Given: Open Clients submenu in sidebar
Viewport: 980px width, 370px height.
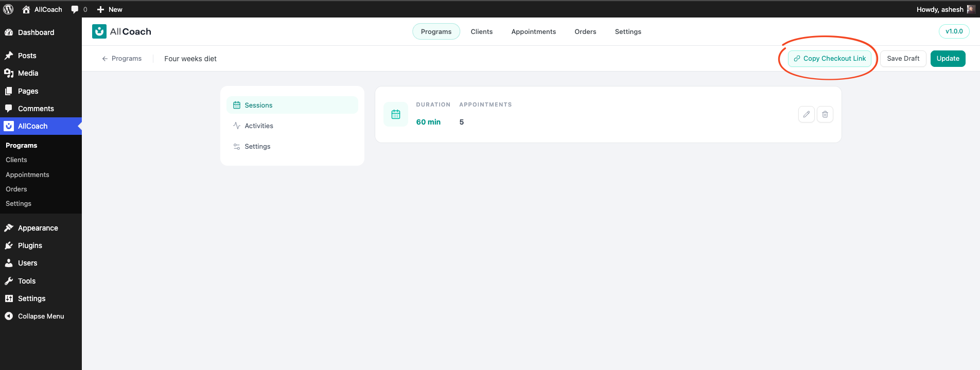Looking at the screenshot, I should tap(16, 160).
